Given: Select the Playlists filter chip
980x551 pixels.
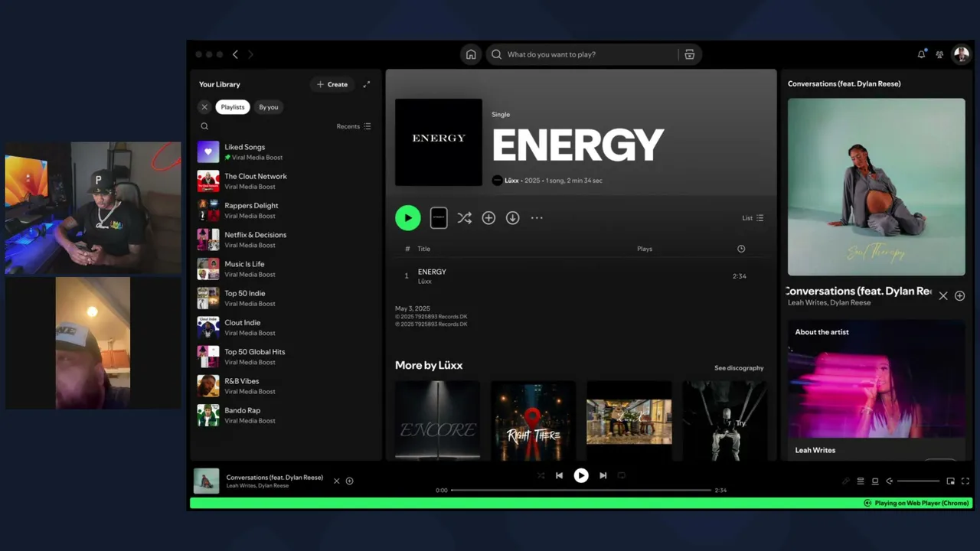Looking at the screenshot, I should point(233,107).
